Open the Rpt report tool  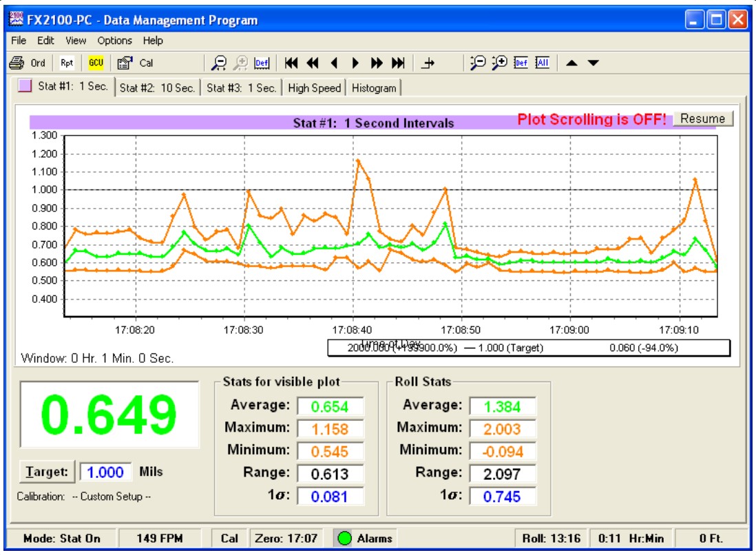click(67, 63)
